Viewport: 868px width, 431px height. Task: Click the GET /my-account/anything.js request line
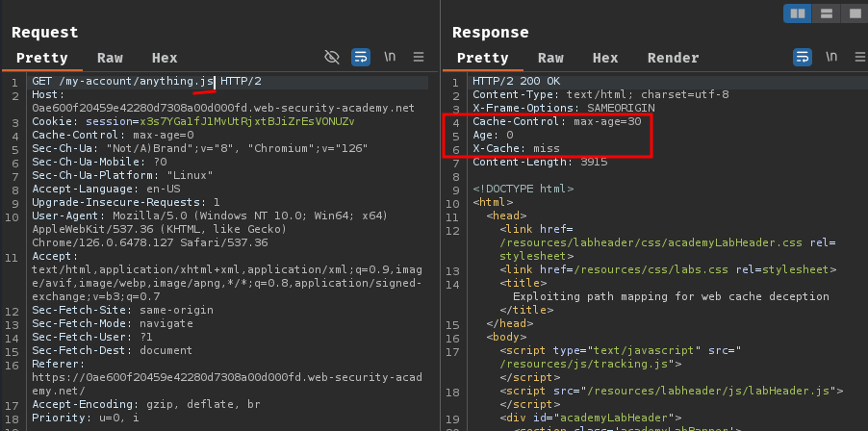pos(146,82)
